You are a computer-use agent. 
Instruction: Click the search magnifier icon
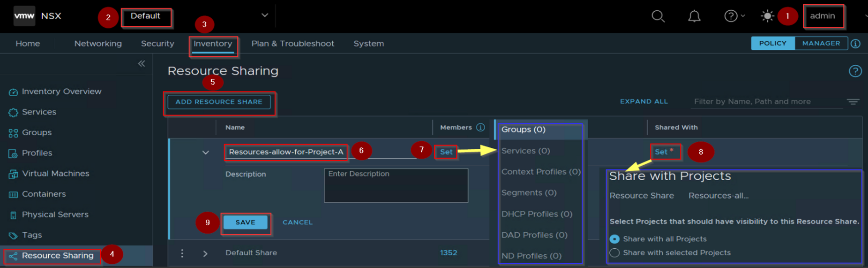[x=658, y=16]
